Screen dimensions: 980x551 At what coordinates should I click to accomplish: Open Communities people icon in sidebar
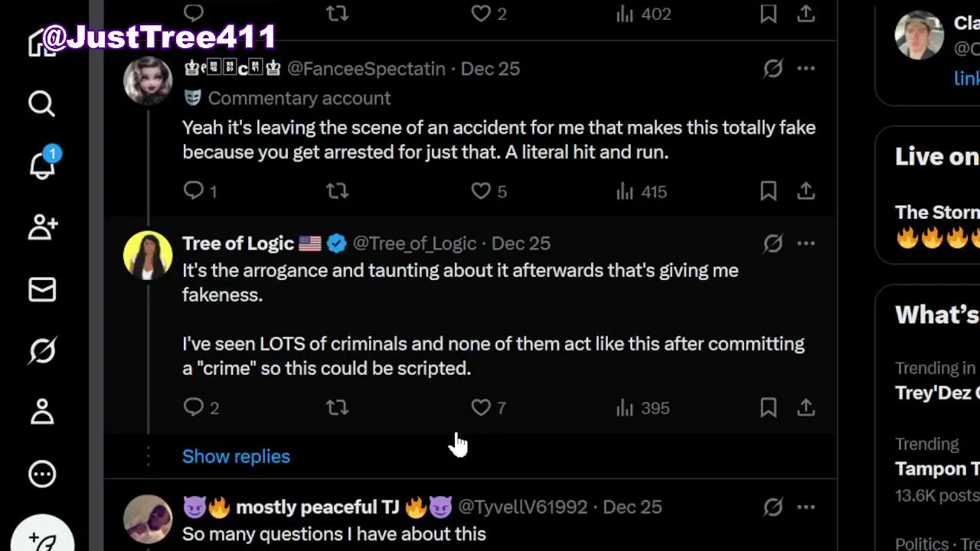tap(42, 227)
